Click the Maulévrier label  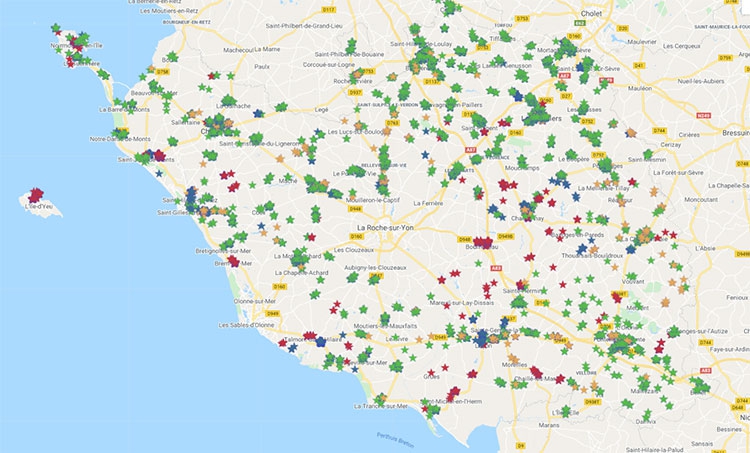click(x=642, y=42)
